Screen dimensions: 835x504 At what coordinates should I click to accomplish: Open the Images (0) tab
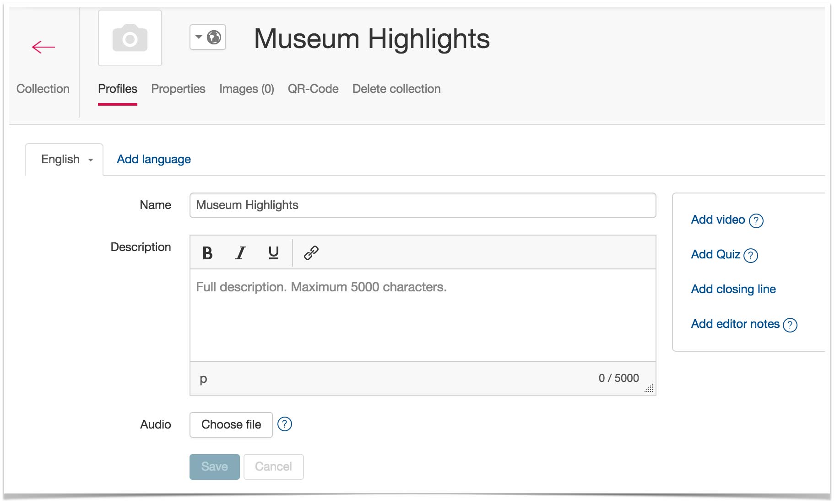point(246,89)
